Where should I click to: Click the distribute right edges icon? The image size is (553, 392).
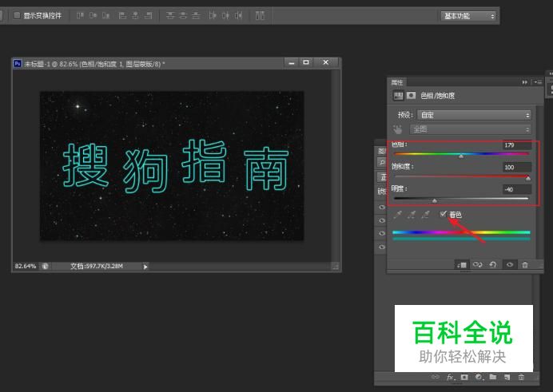point(239,15)
